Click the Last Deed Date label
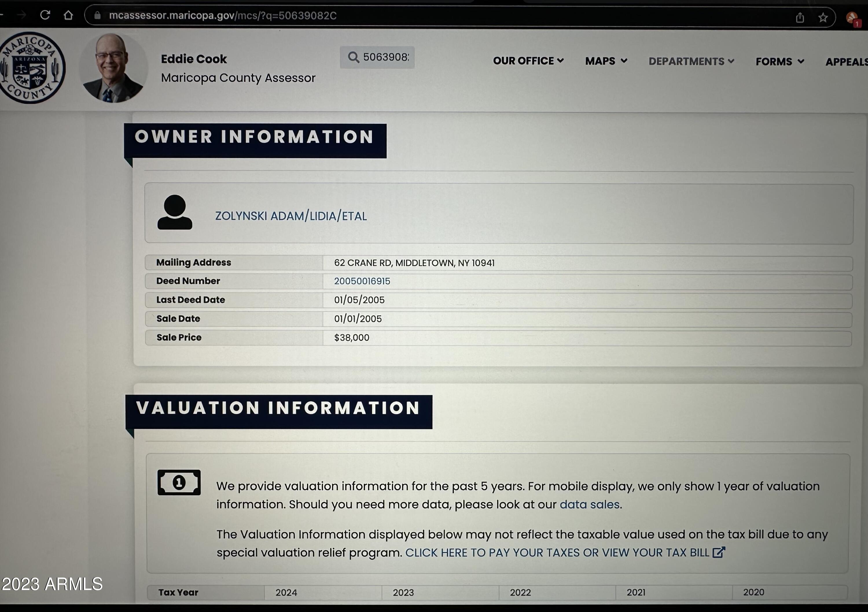 tap(191, 300)
